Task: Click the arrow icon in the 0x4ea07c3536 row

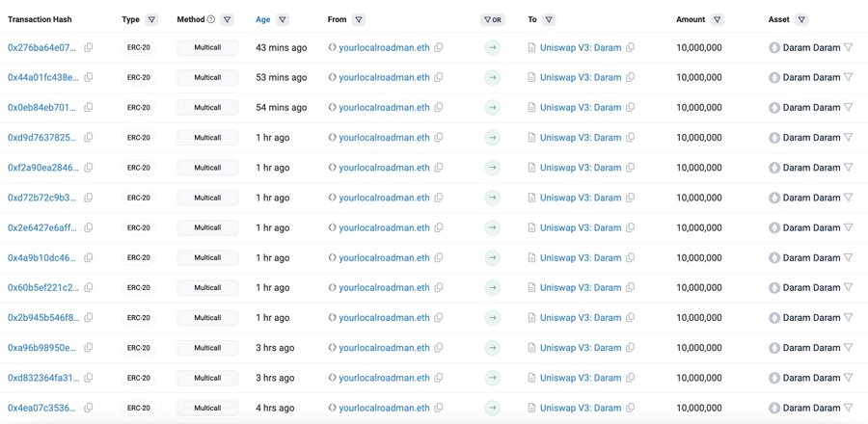Action: (492, 408)
